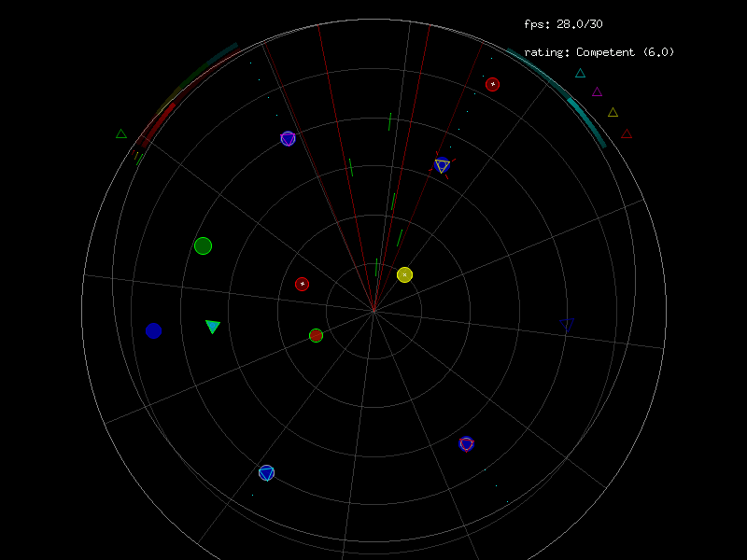This screenshot has width=747, height=560.
Task: Click the solid blue circle on the left
Action: pos(154,330)
